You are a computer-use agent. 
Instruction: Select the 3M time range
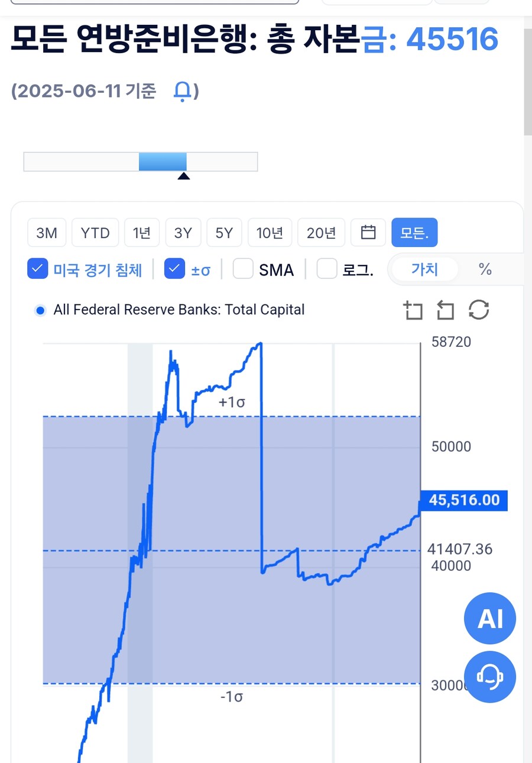(47, 233)
